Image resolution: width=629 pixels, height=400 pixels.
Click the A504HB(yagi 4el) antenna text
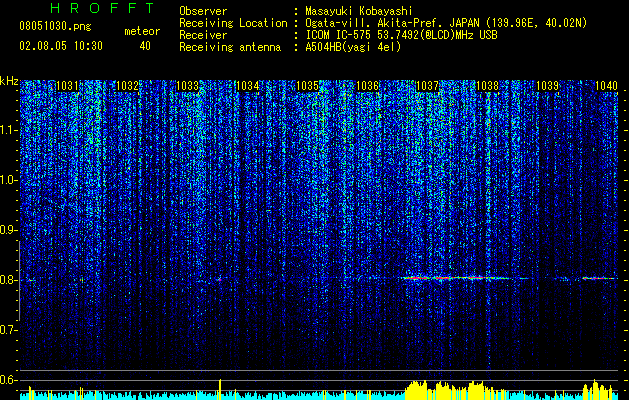(x=353, y=47)
